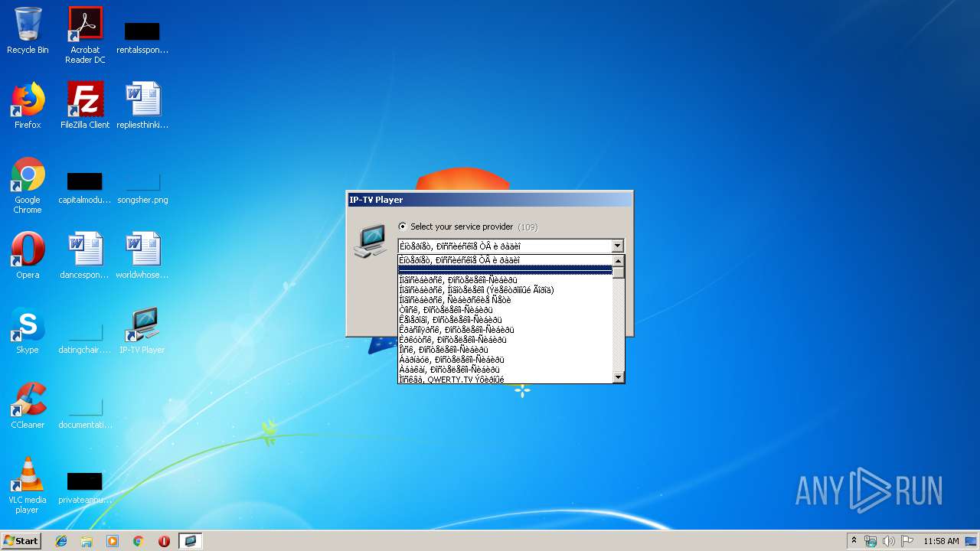Launch Opera from the desktop
This screenshot has height=551, width=980.
click(28, 256)
